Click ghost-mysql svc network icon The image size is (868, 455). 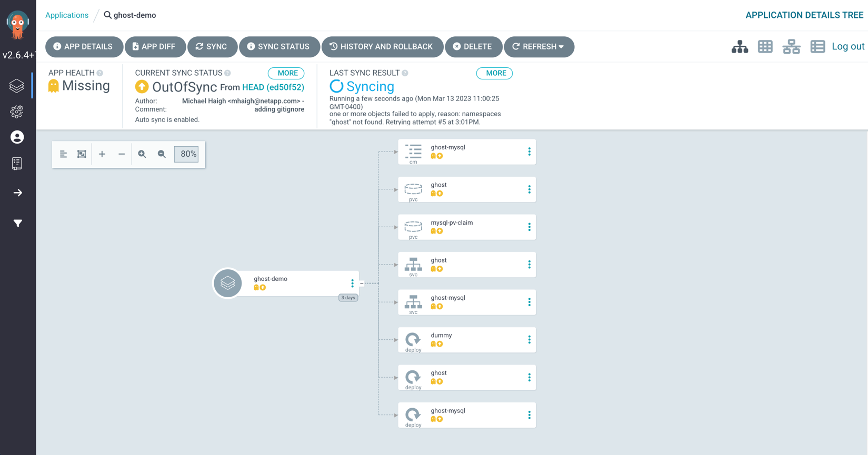tap(413, 302)
